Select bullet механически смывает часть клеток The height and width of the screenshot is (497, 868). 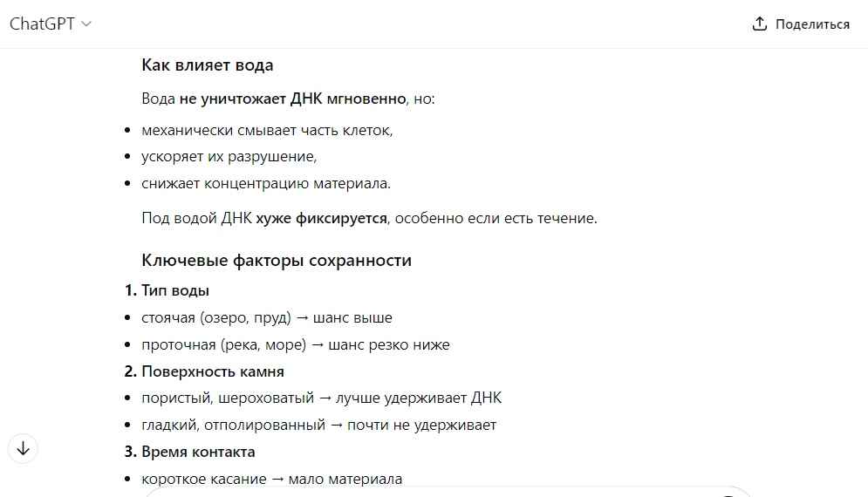point(267,131)
